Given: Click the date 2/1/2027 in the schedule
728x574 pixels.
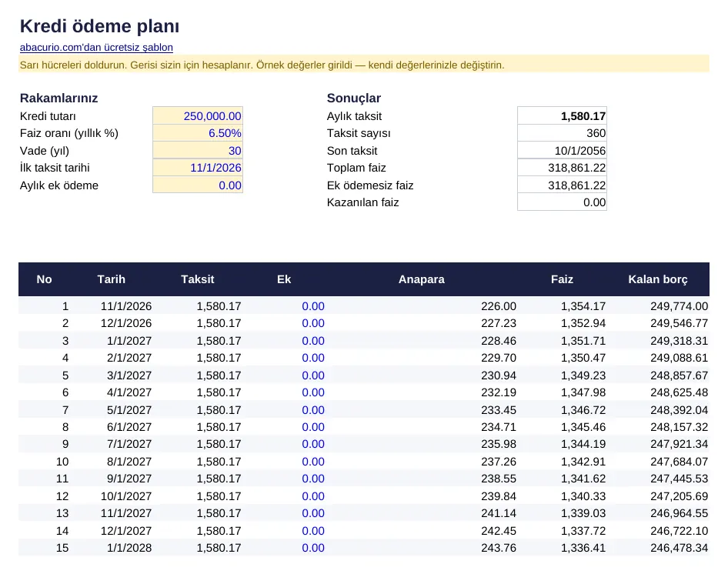Looking at the screenshot, I should (x=129, y=358).
